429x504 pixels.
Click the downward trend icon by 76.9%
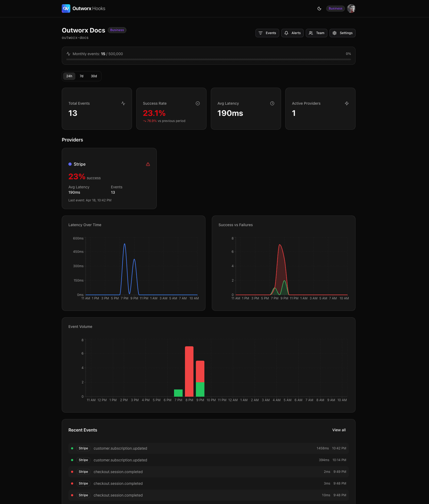point(145,121)
